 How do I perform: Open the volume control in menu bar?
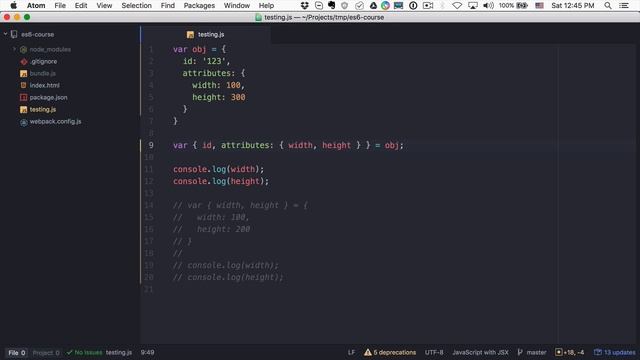tap(488, 5)
